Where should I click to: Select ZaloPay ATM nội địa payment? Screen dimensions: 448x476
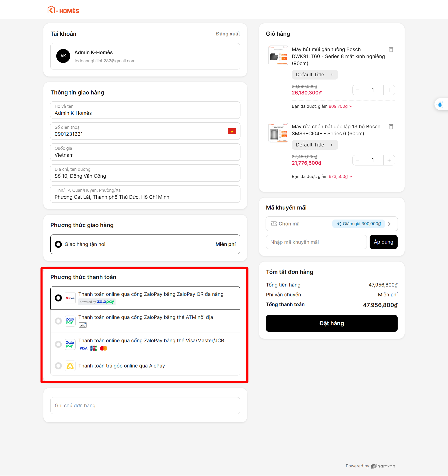coord(58,321)
